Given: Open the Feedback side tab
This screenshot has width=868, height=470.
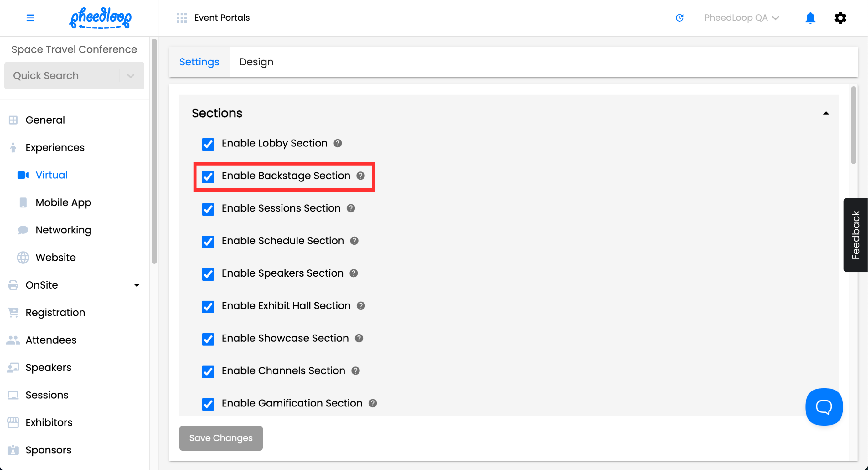Looking at the screenshot, I should coord(855,235).
